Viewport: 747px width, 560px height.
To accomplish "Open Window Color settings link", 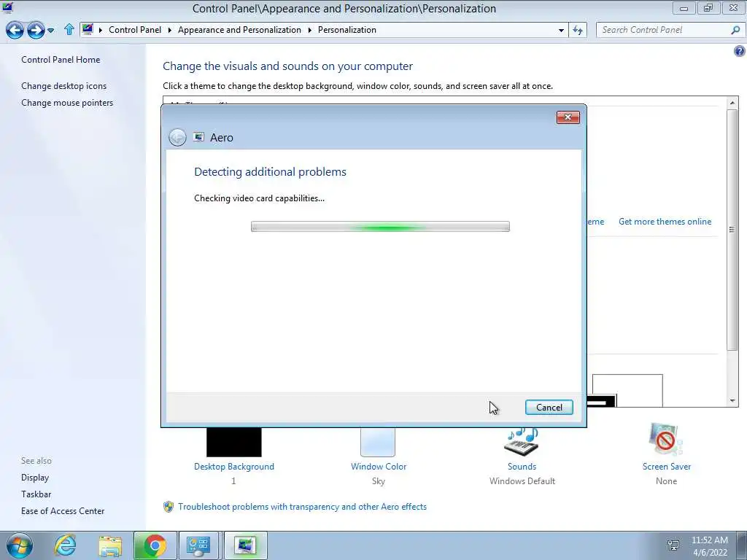I will (x=379, y=466).
